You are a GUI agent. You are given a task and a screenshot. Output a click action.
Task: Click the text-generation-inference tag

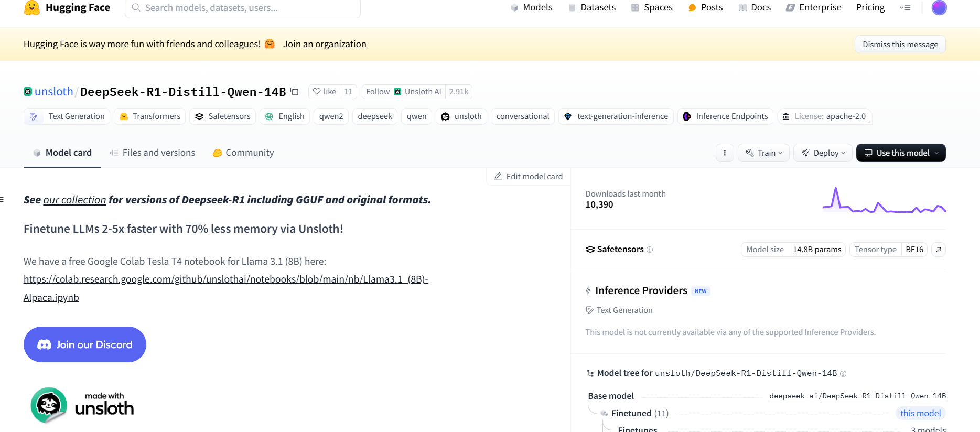pyautogui.click(x=616, y=116)
